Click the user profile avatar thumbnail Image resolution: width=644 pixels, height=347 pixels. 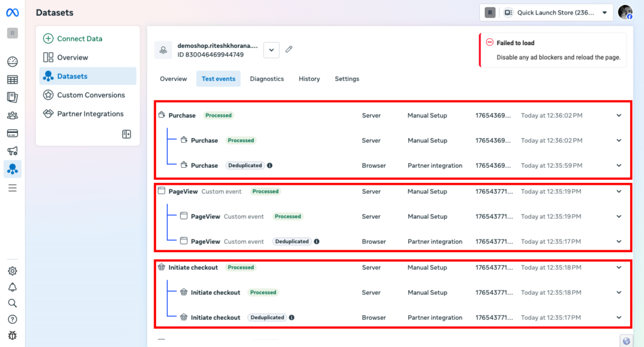click(x=625, y=13)
